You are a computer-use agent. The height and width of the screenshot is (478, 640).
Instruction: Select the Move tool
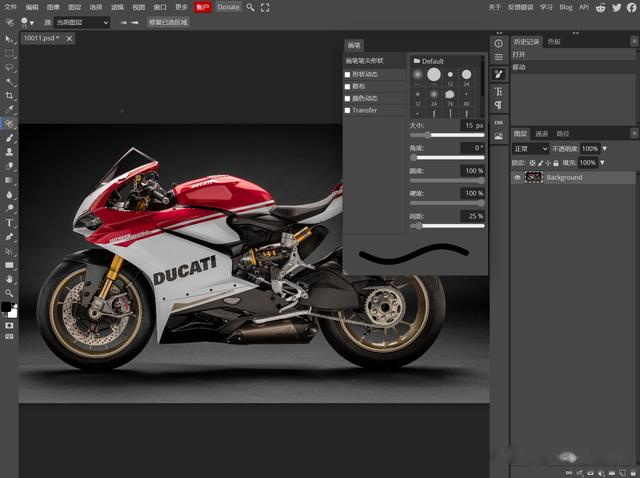(x=9, y=40)
